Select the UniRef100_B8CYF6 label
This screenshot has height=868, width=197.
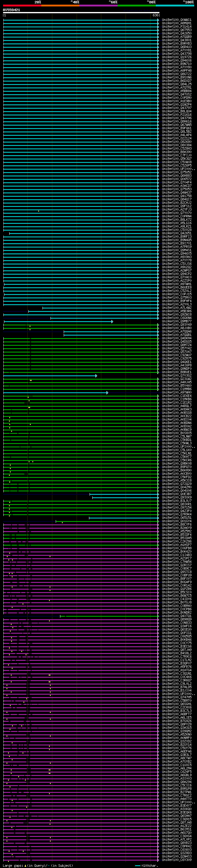(177, 524)
